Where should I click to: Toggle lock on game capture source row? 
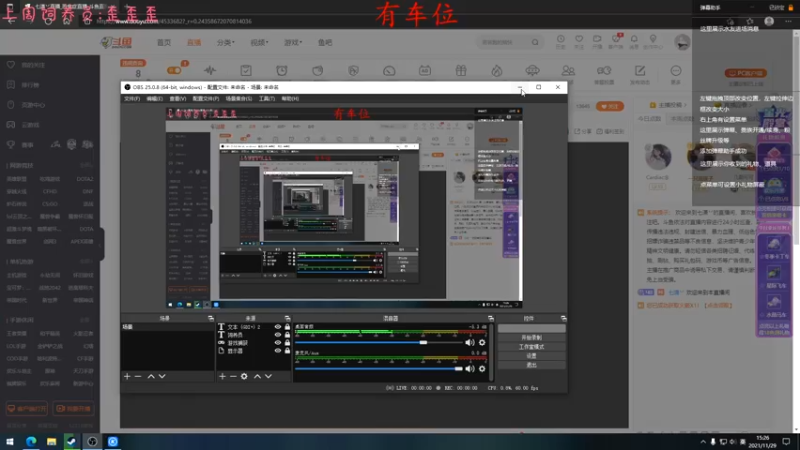[287, 343]
